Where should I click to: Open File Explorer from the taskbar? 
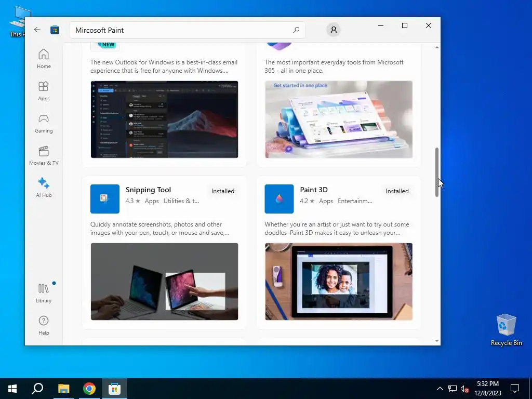63,389
